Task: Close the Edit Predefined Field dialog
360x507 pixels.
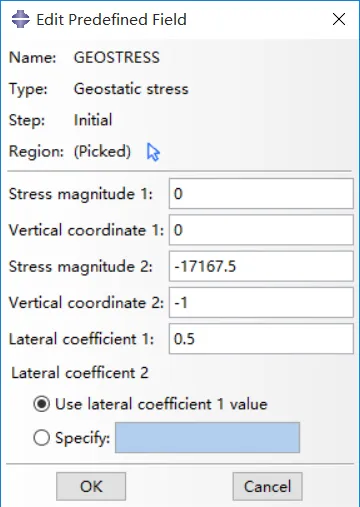Action: pyautogui.click(x=339, y=19)
